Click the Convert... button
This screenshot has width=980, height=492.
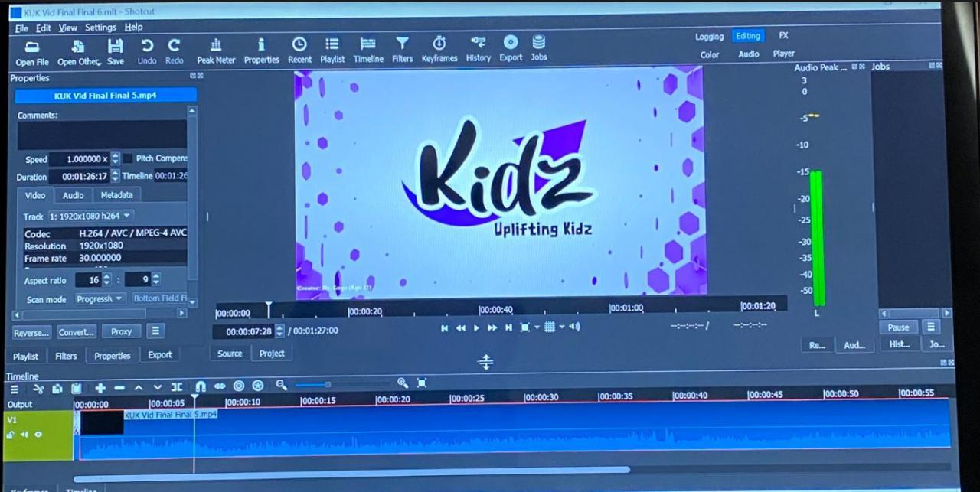point(77,331)
